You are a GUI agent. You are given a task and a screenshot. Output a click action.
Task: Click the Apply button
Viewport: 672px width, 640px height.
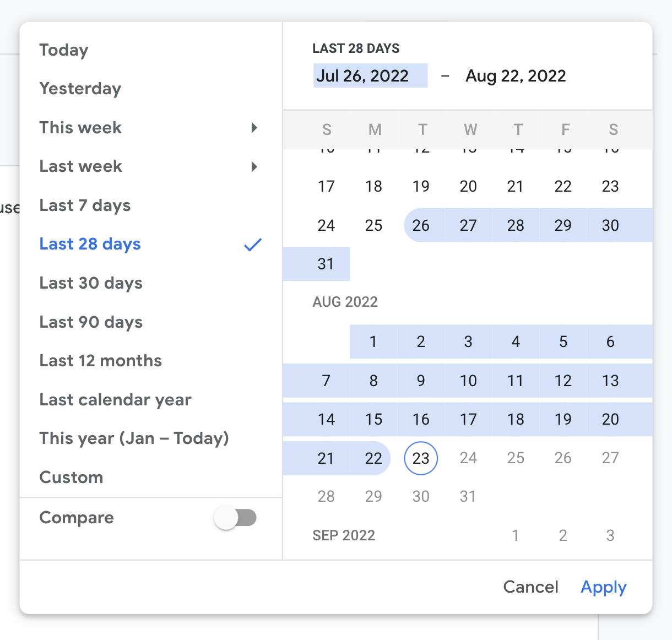coord(604,587)
